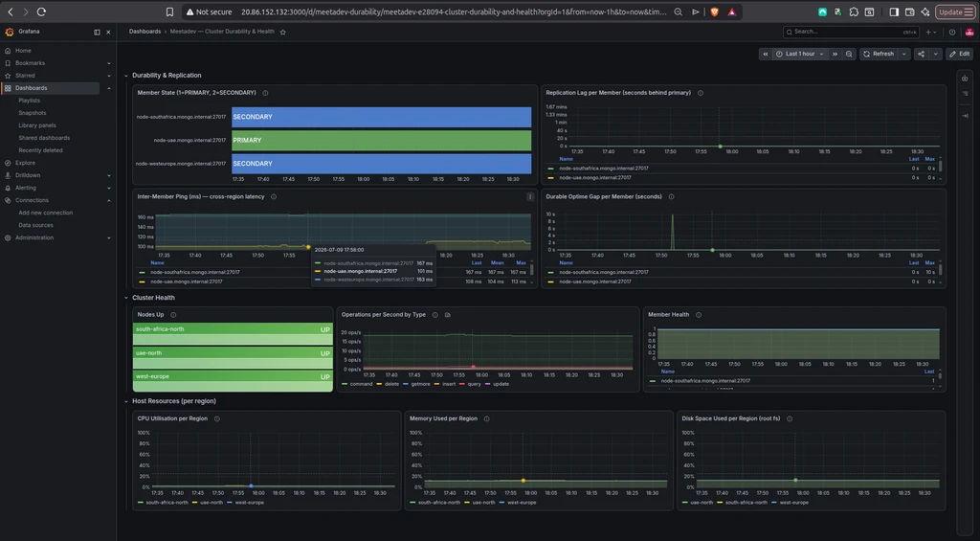Open Snapshots under Dashboards
The image size is (980, 541).
33,113
